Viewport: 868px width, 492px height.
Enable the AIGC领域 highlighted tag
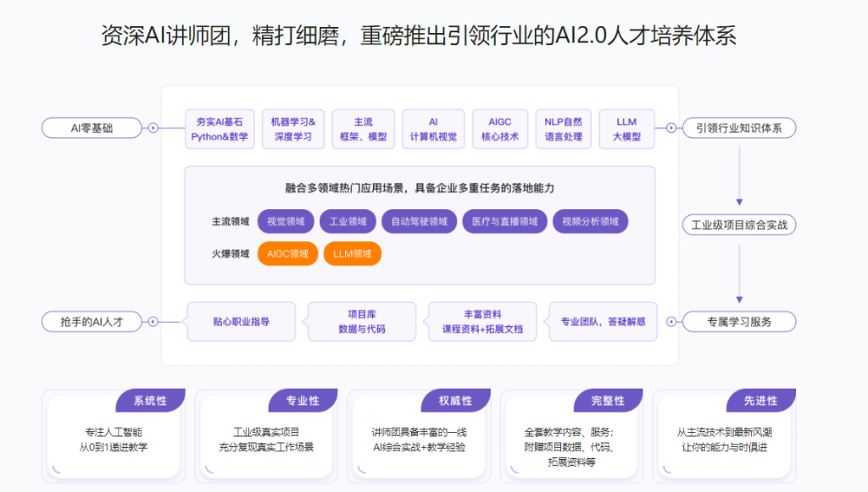pos(287,253)
